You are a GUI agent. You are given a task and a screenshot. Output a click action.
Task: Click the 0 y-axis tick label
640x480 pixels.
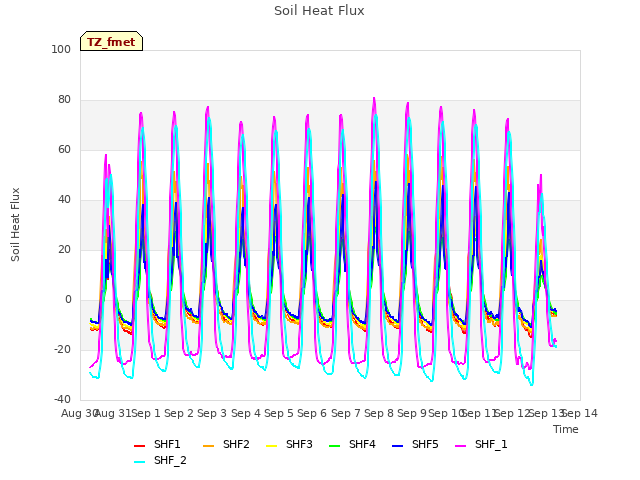(x=68, y=300)
